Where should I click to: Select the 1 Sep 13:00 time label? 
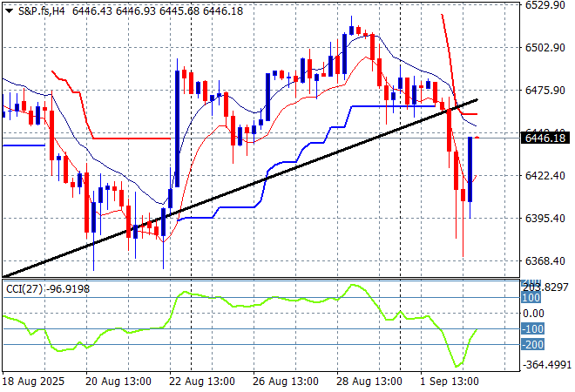point(450,382)
